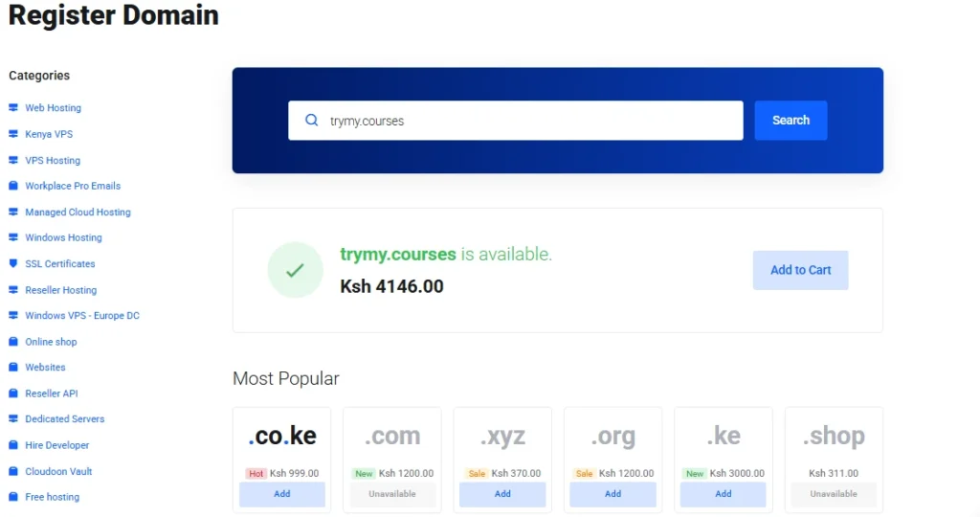The height and width of the screenshot is (517, 980).
Task: Open the Websites category link
Action: (x=45, y=368)
